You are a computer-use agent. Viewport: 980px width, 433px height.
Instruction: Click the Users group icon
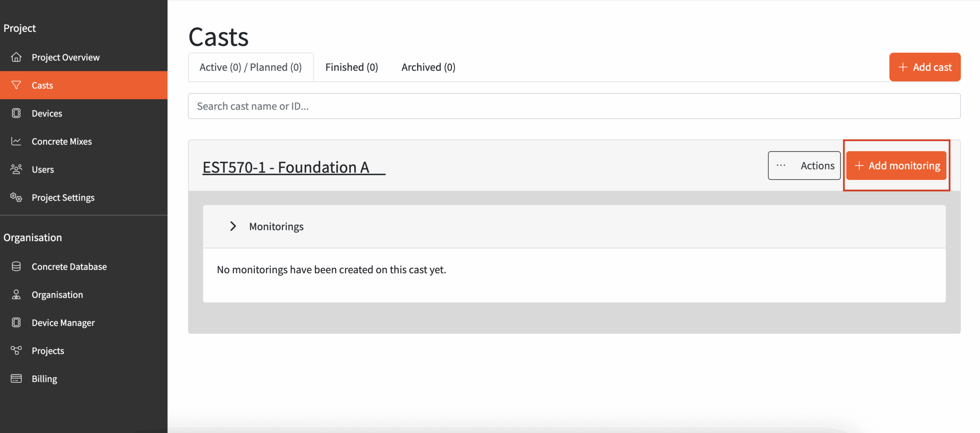point(16,169)
